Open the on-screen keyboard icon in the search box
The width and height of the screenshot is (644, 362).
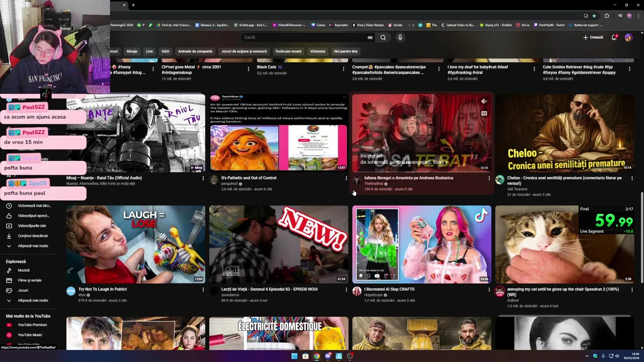370,37
